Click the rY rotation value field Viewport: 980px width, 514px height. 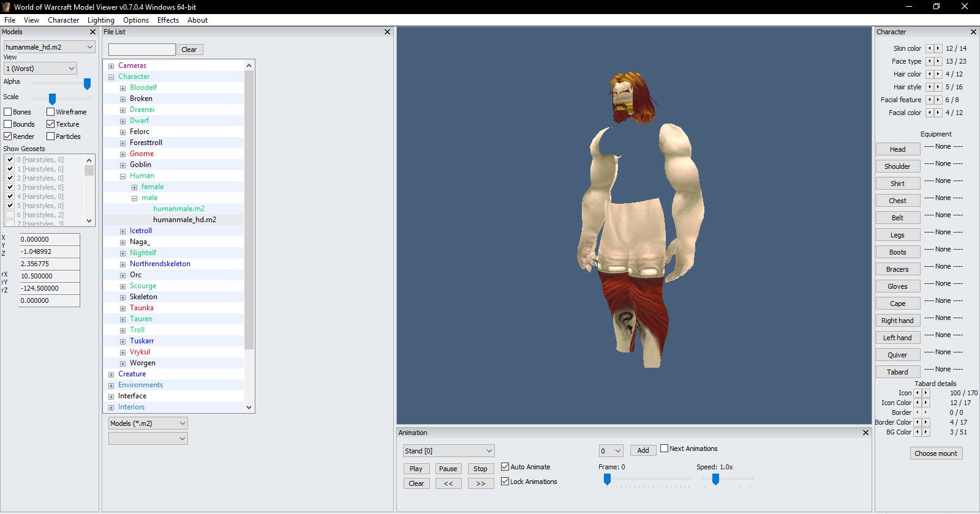point(50,288)
